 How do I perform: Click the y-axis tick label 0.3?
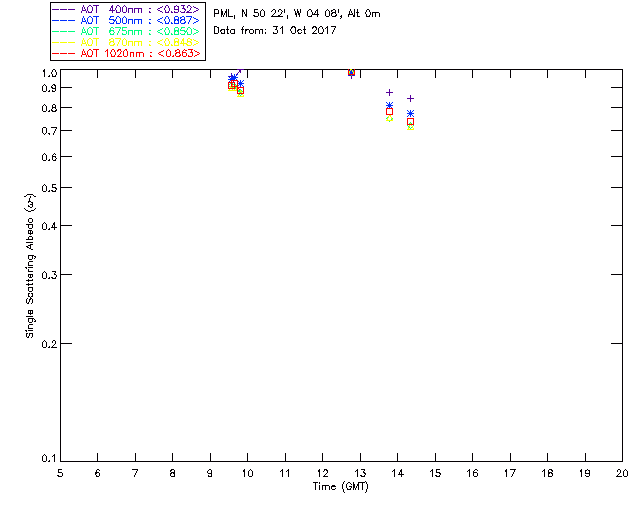[49, 275]
